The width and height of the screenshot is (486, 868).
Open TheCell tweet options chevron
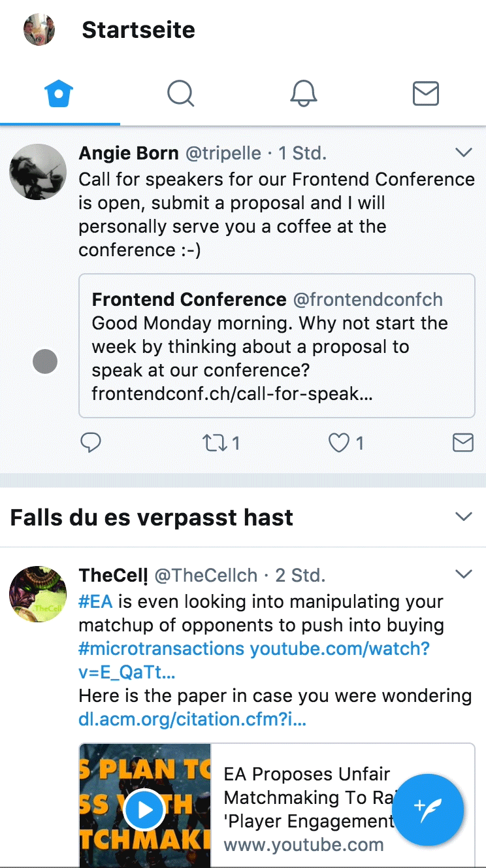point(463,575)
